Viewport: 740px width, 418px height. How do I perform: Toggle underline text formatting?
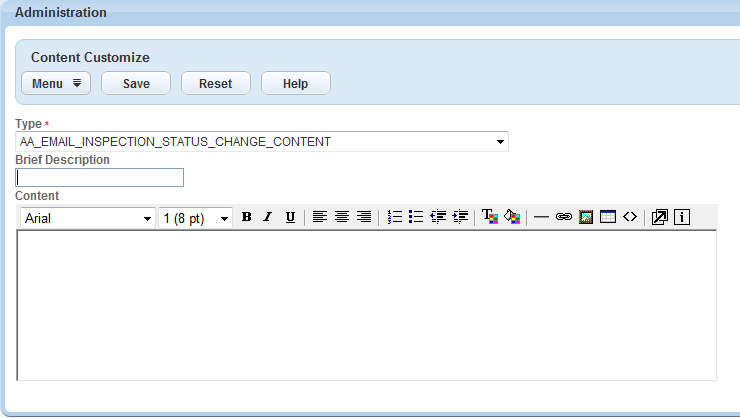290,217
